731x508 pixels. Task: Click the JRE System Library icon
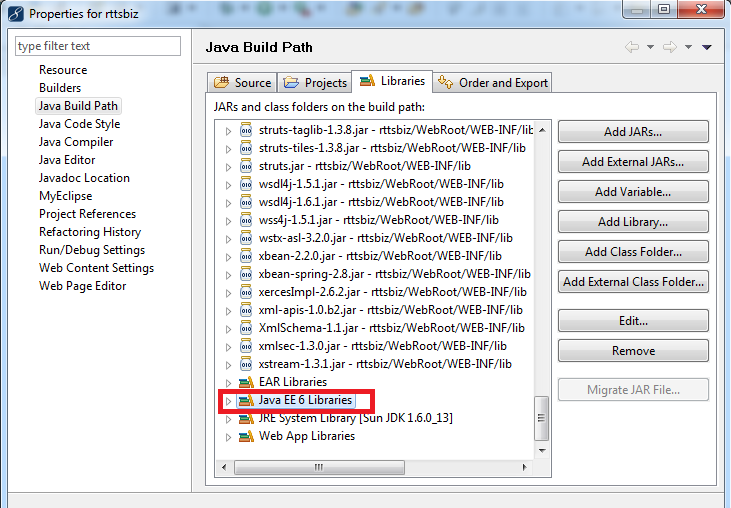coord(246,418)
